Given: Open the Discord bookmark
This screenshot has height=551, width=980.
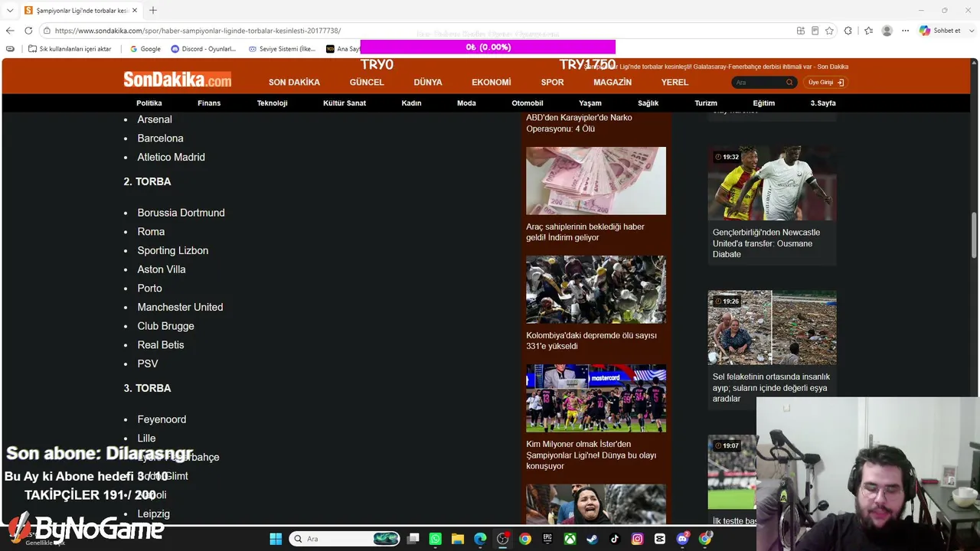Looking at the screenshot, I should [x=204, y=49].
